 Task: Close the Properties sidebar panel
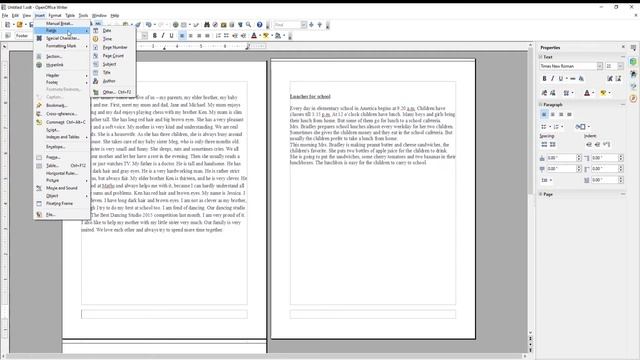[623, 47]
